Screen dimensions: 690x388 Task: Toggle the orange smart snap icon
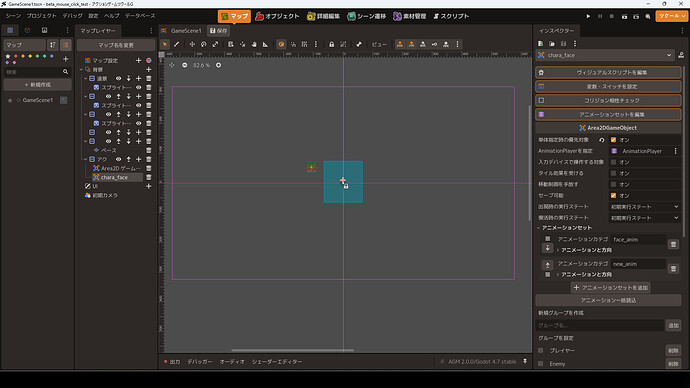281,44
